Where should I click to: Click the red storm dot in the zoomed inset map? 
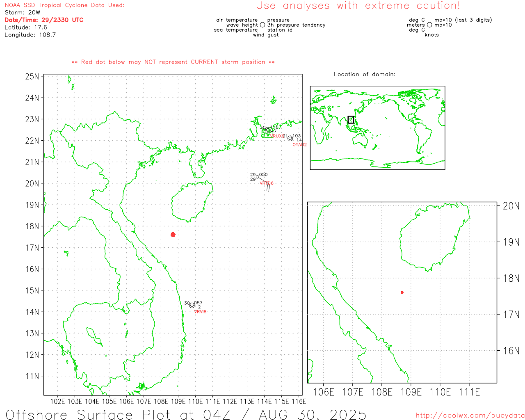(402, 292)
